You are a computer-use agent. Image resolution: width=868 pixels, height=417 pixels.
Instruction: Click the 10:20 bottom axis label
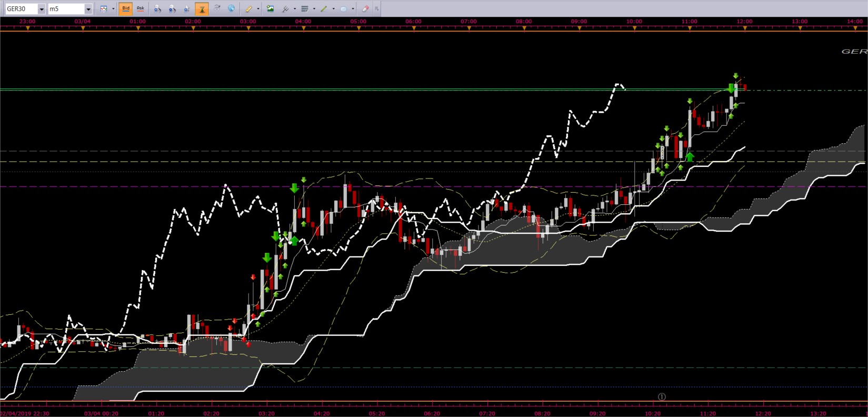(653, 413)
